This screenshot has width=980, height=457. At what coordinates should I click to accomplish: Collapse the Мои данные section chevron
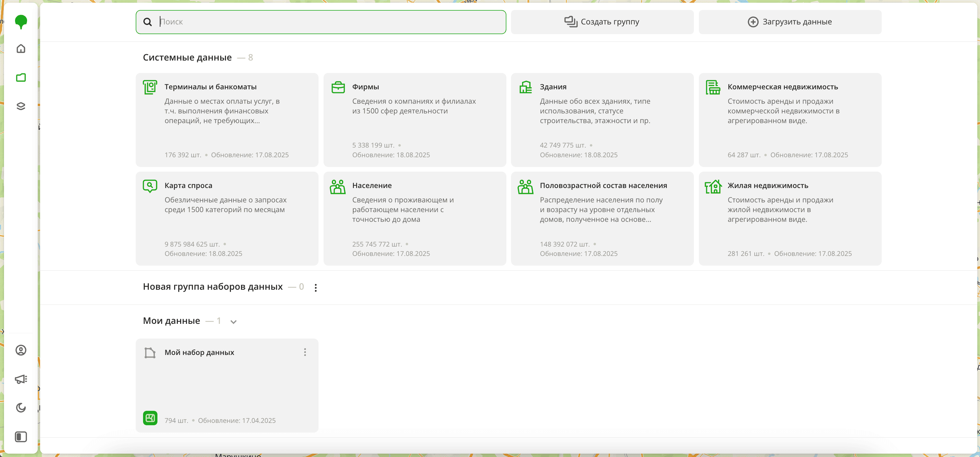click(234, 322)
